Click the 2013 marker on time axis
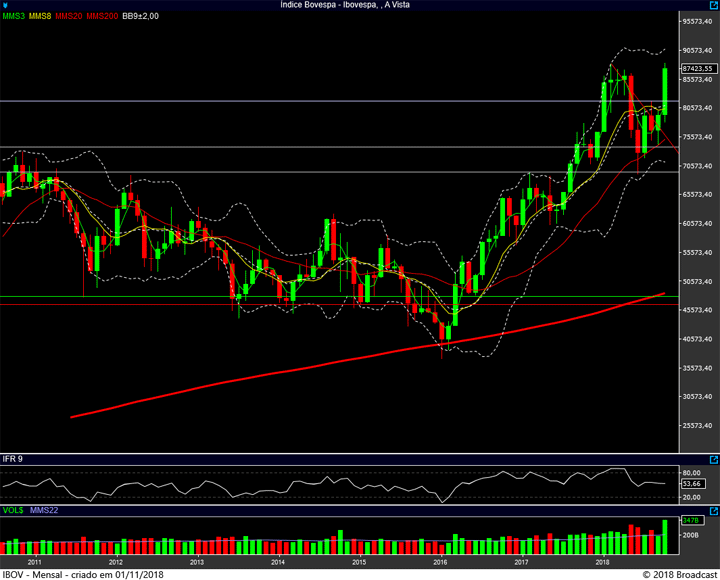 (196, 562)
